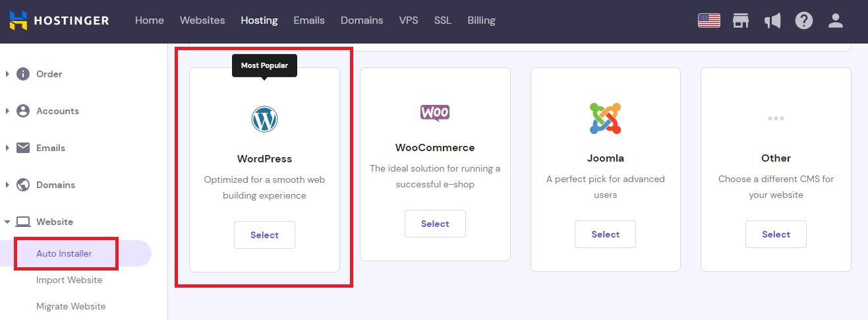Click the Most Popular badge

coord(264,66)
